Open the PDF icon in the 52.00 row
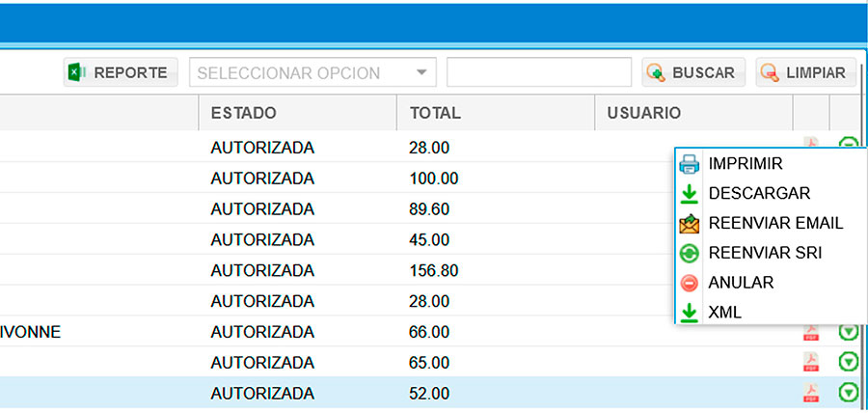868x413 pixels. (811, 393)
